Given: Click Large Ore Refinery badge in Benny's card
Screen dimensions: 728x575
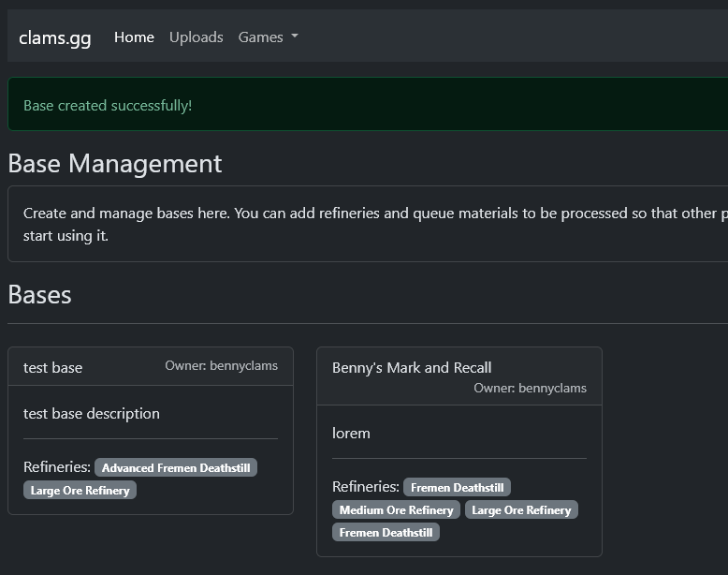Looking at the screenshot, I should (x=521, y=510).
